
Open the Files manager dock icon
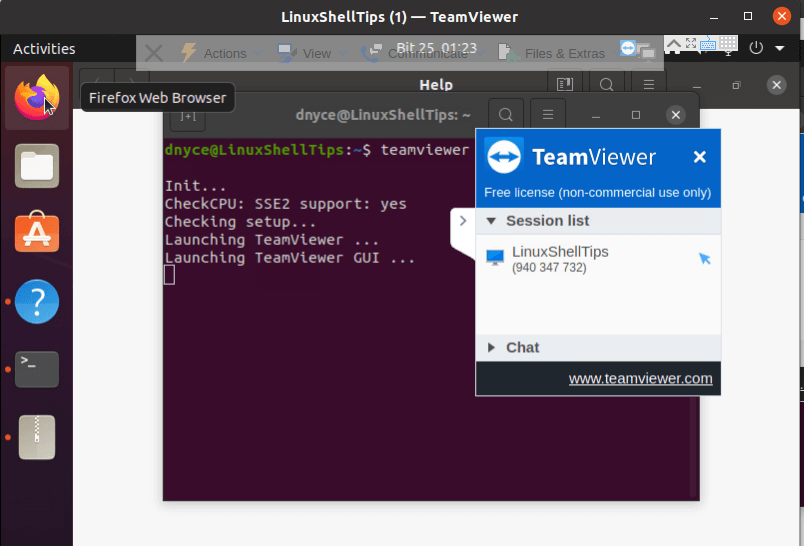[37, 166]
